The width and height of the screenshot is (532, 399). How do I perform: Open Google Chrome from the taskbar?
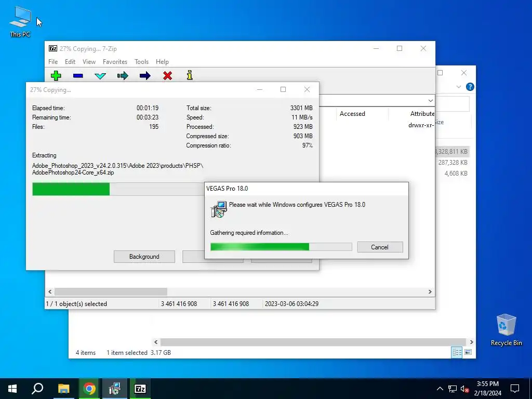pos(89,389)
